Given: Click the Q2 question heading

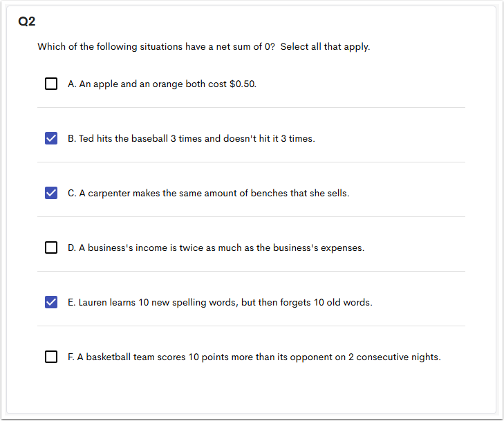Looking at the screenshot, I should coord(27,21).
